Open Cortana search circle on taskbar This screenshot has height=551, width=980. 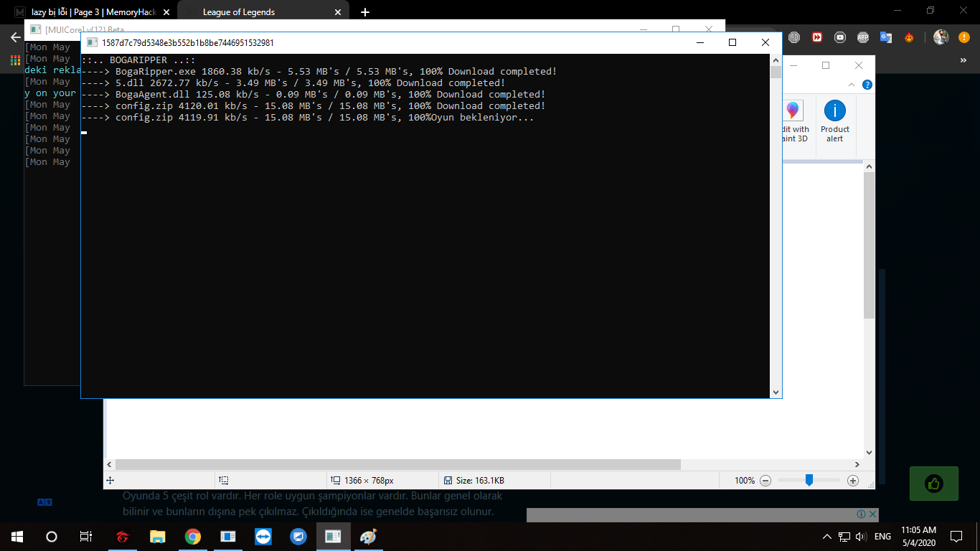[x=52, y=537]
